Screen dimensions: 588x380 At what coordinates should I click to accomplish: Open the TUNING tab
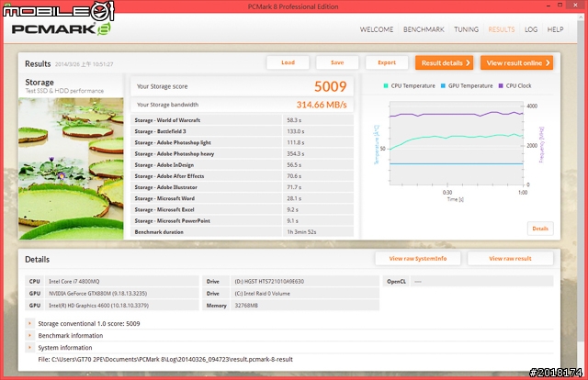[466, 29]
